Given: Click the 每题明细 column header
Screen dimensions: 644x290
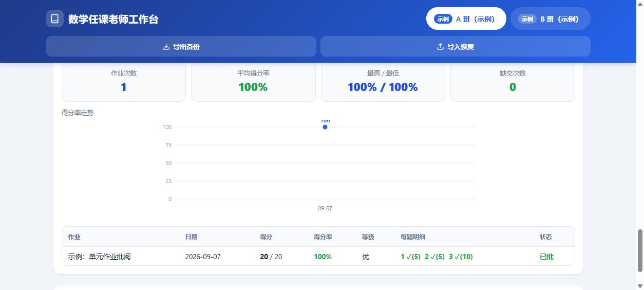Looking at the screenshot, I should tap(413, 237).
